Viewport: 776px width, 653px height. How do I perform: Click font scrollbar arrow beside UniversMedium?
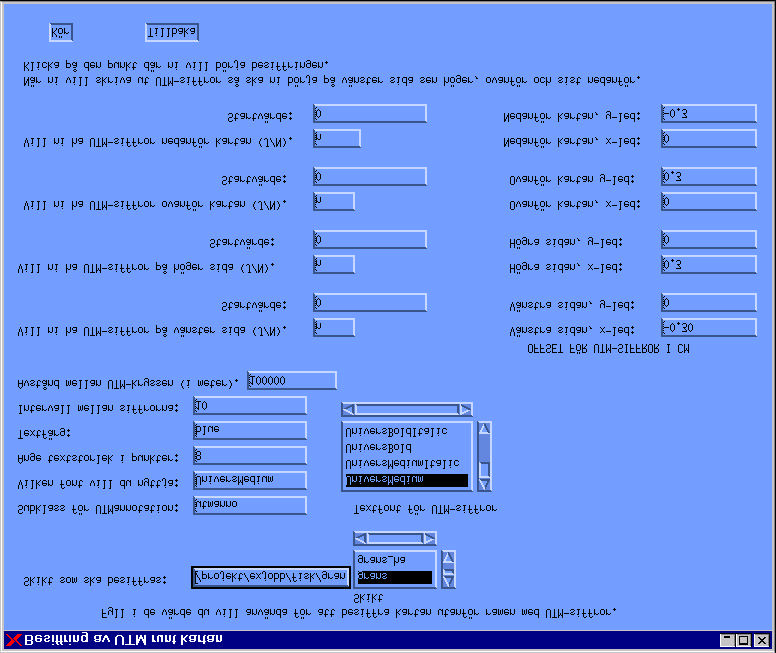pyautogui.click(x=485, y=484)
